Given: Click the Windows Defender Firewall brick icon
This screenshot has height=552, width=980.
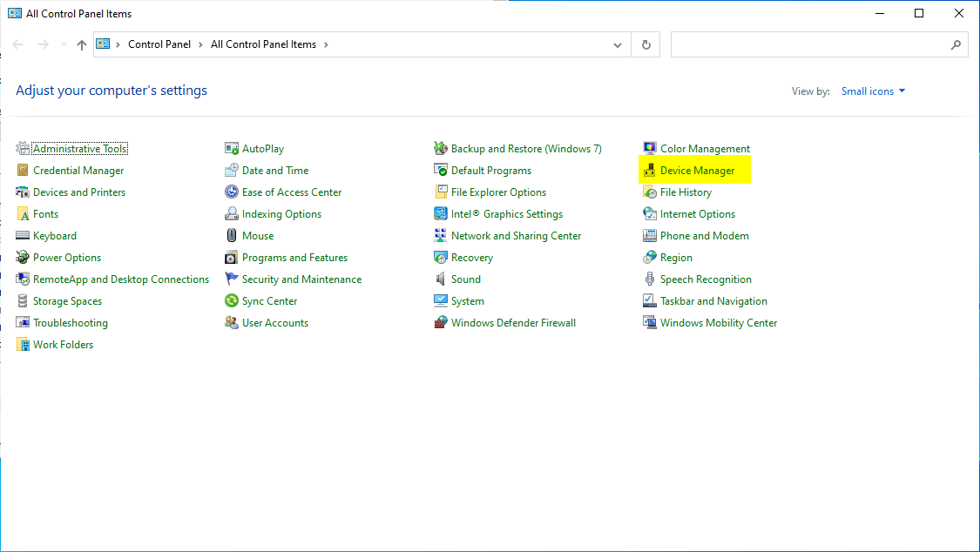Looking at the screenshot, I should (x=441, y=323).
